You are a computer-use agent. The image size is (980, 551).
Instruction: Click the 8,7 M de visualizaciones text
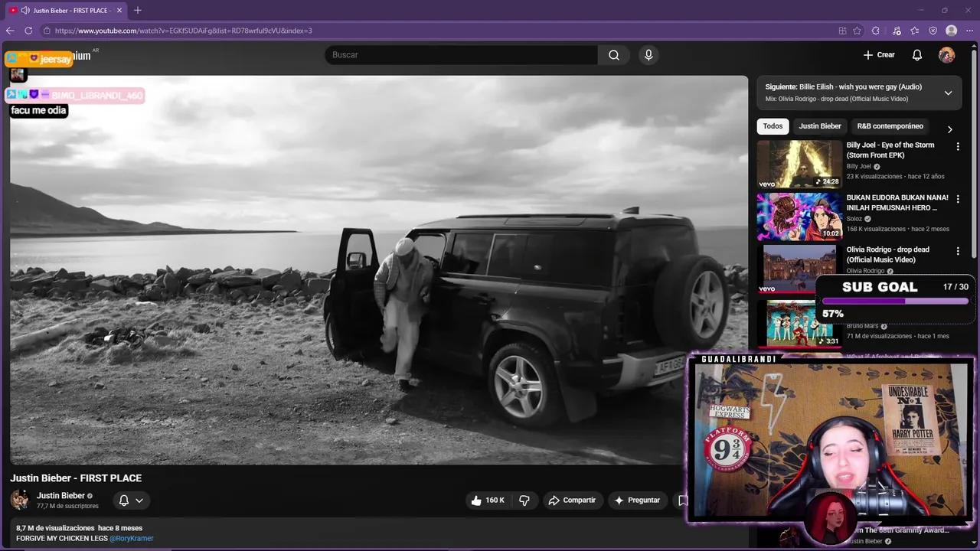(55, 528)
